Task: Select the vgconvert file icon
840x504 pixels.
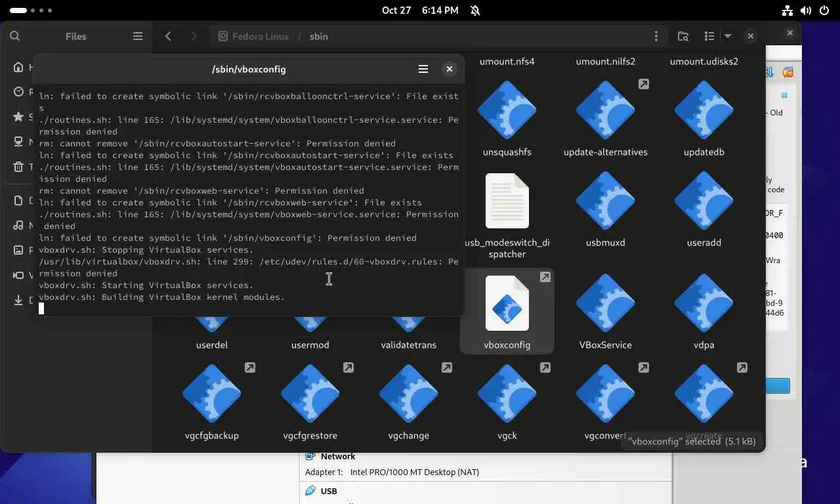Action: [606, 394]
